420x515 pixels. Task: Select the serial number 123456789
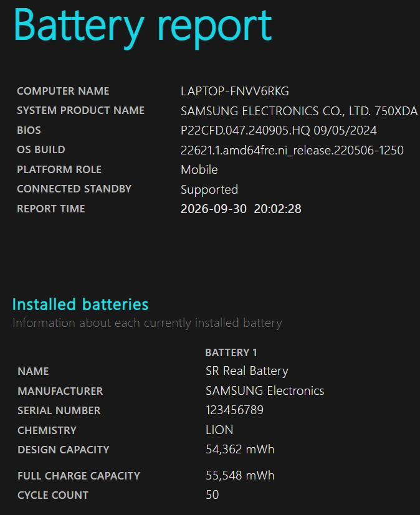234,410
